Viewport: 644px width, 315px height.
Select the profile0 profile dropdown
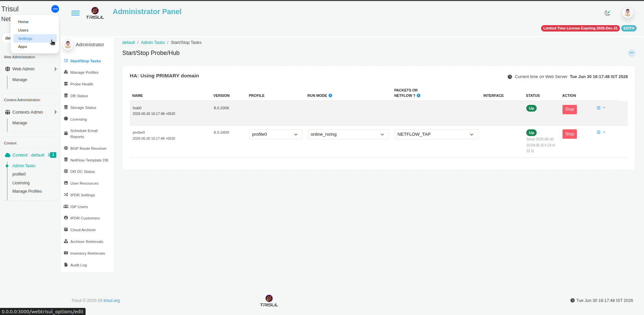(x=275, y=134)
